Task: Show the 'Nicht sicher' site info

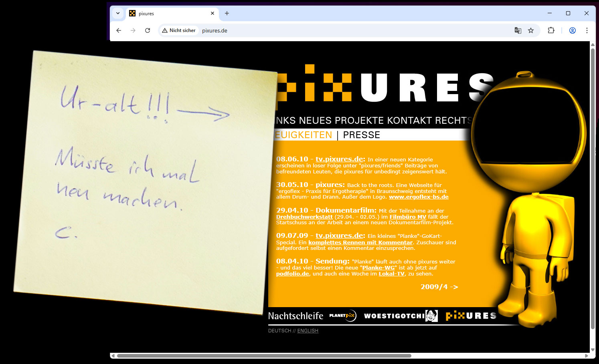Action: (179, 30)
